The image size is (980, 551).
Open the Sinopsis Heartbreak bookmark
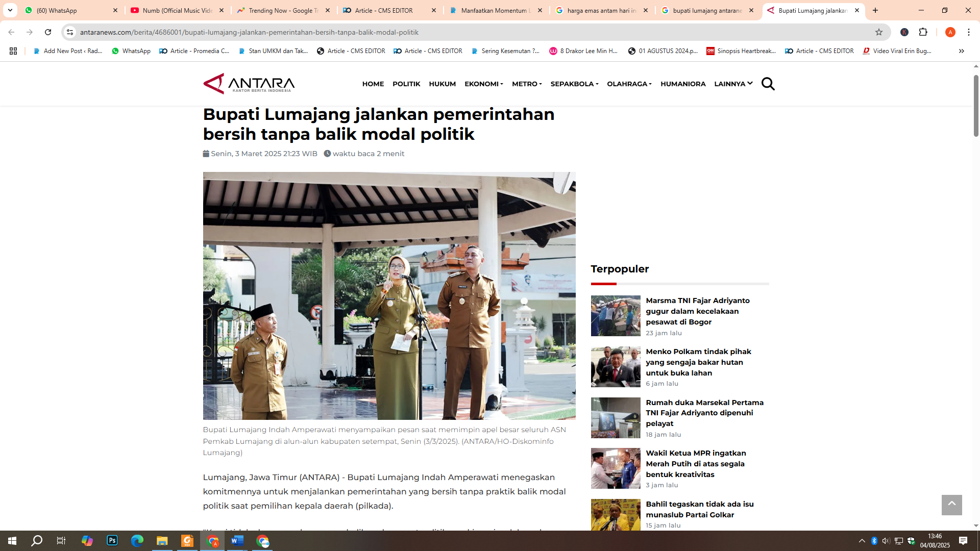tap(741, 51)
